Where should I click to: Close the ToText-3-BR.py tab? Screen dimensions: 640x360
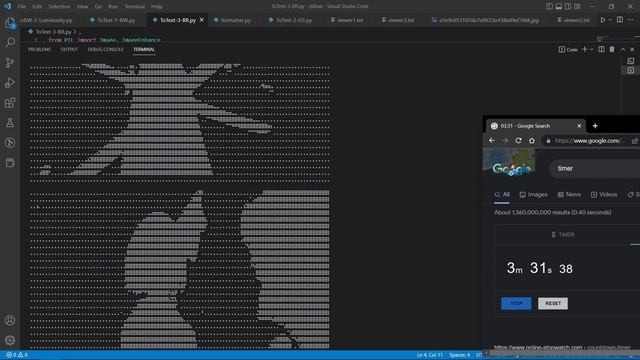tap(202, 20)
